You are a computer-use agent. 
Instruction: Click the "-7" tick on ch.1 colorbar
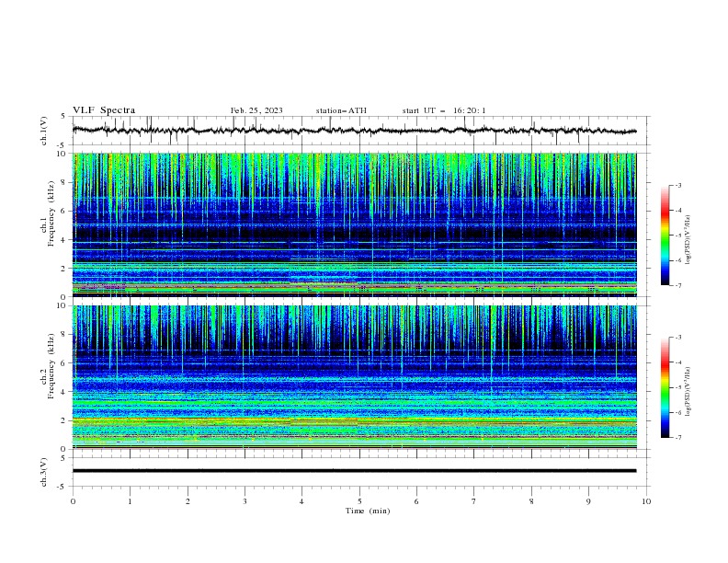(x=677, y=285)
